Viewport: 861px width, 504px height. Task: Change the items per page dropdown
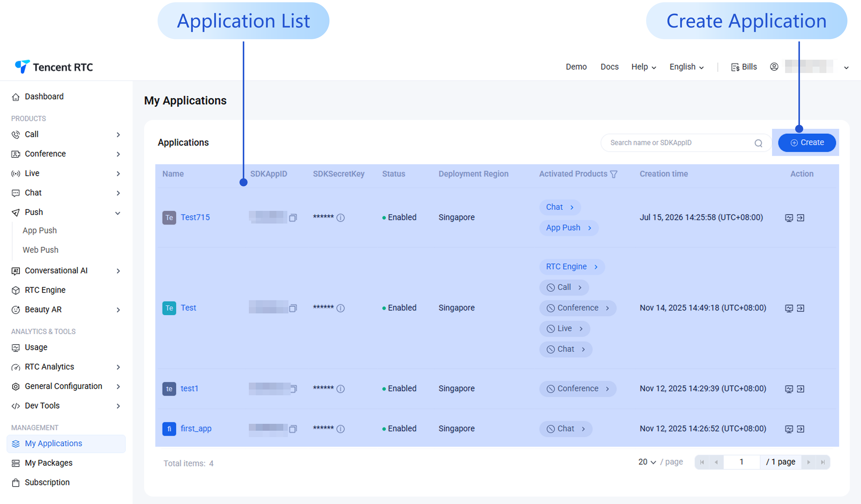pyautogui.click(x=647, y=462)
